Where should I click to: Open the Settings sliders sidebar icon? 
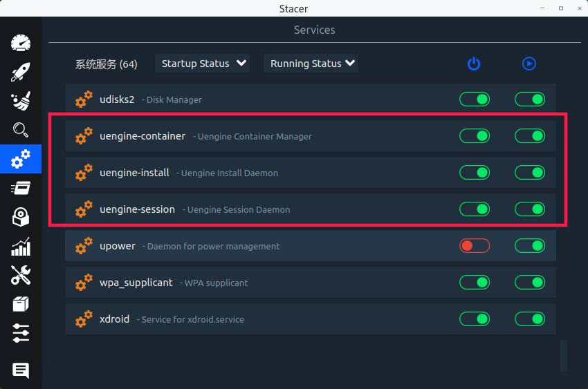[21, 333]
